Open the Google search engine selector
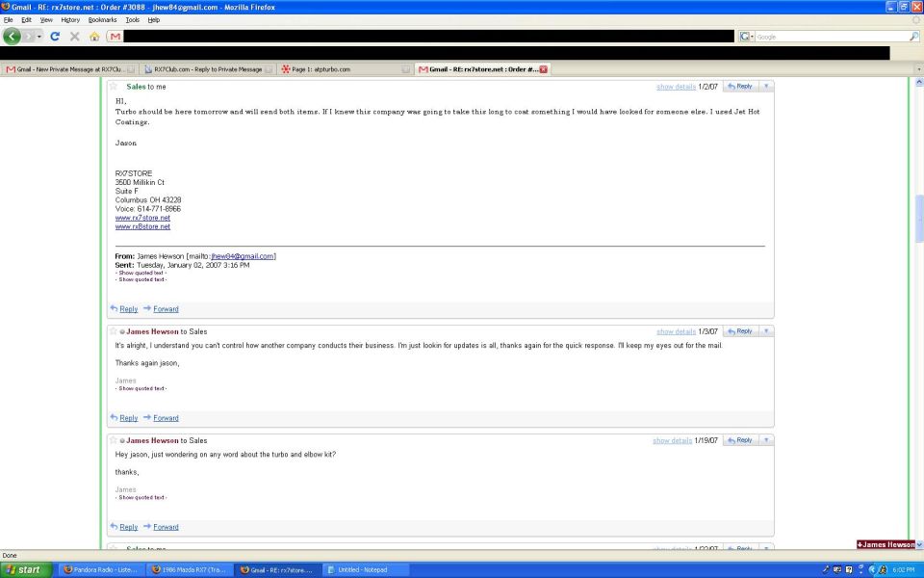Viewport: 924px width, 578px height. 746,37
